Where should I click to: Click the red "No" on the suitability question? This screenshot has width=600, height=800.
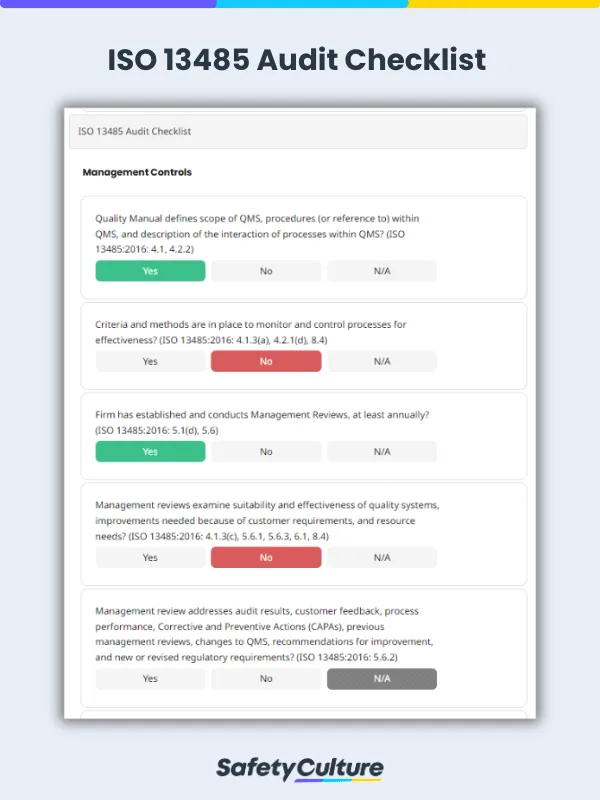pyautogui.click(x=266, y=557)
